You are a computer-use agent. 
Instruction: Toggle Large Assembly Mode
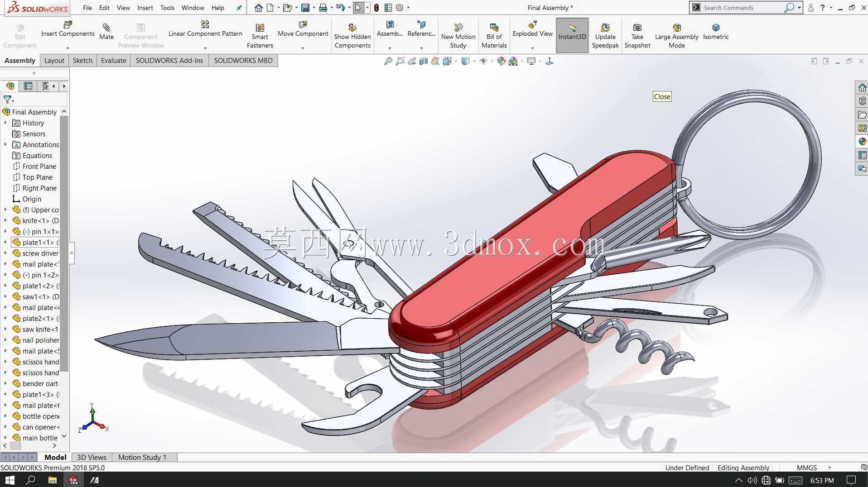tap(677, 36)
